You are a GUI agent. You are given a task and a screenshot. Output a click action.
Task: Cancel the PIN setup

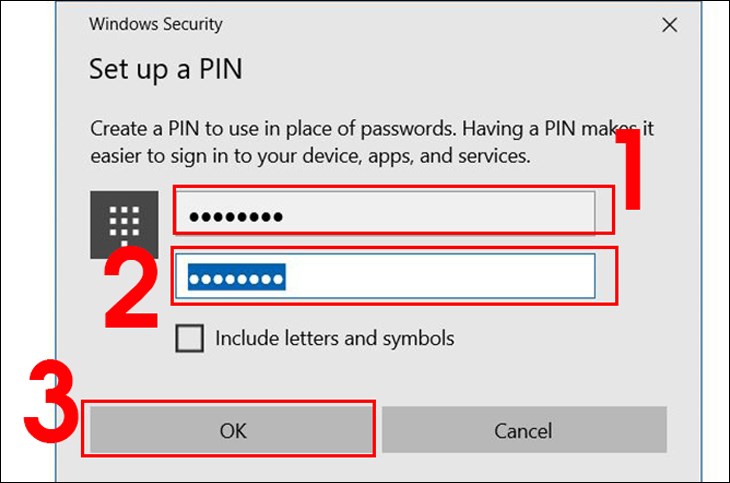[x=523, y=431]
